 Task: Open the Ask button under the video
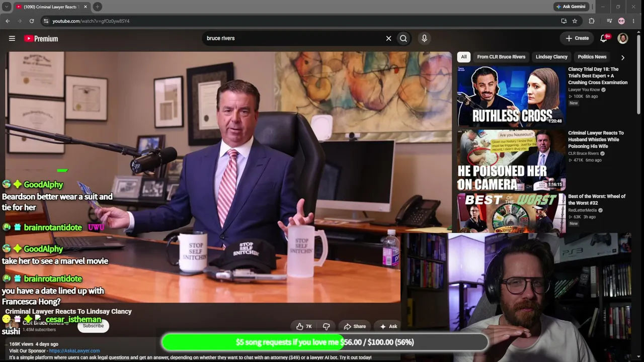pyautogui.click(x=388, y=326)
